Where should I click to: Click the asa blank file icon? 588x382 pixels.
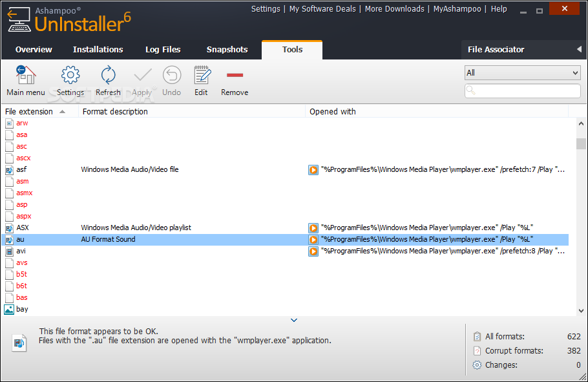click(10, 135)
